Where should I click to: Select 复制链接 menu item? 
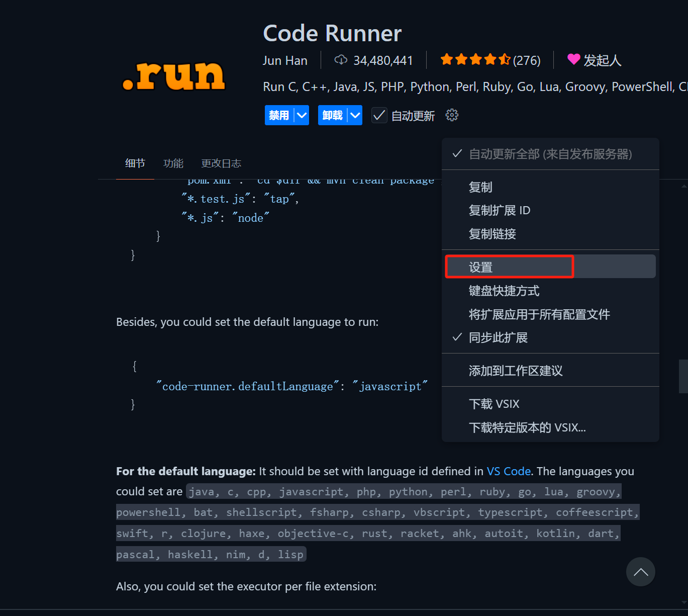tap(550, 234)
